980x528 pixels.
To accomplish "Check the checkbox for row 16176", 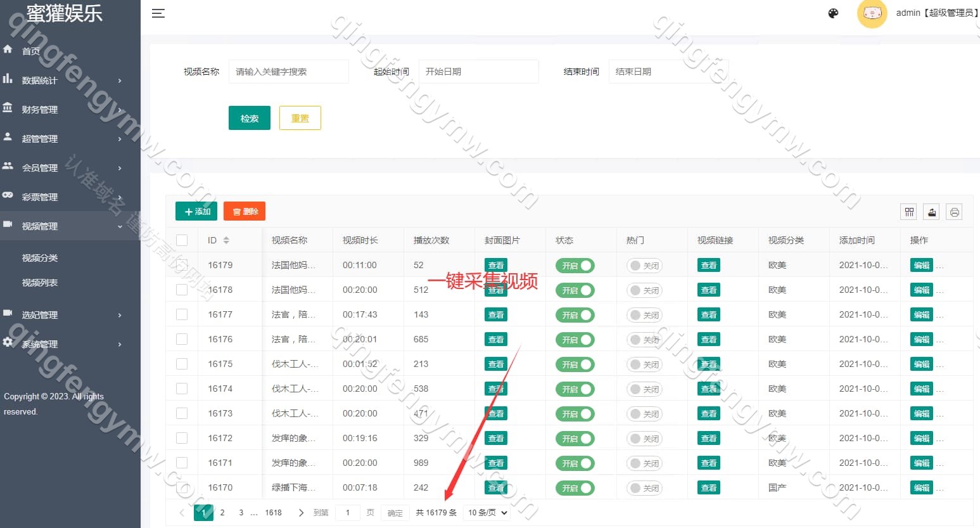I will click(182, 339).
